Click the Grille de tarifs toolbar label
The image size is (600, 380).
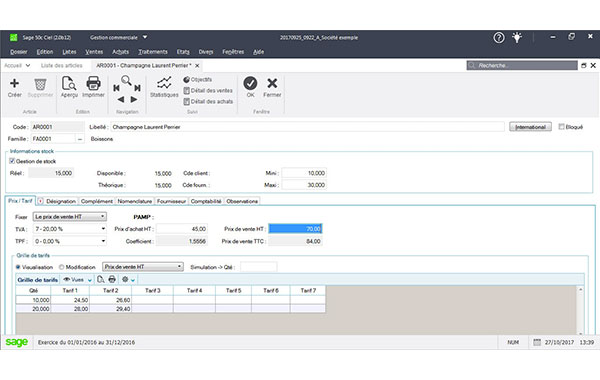pyautogui.click(x=38, y=280)
